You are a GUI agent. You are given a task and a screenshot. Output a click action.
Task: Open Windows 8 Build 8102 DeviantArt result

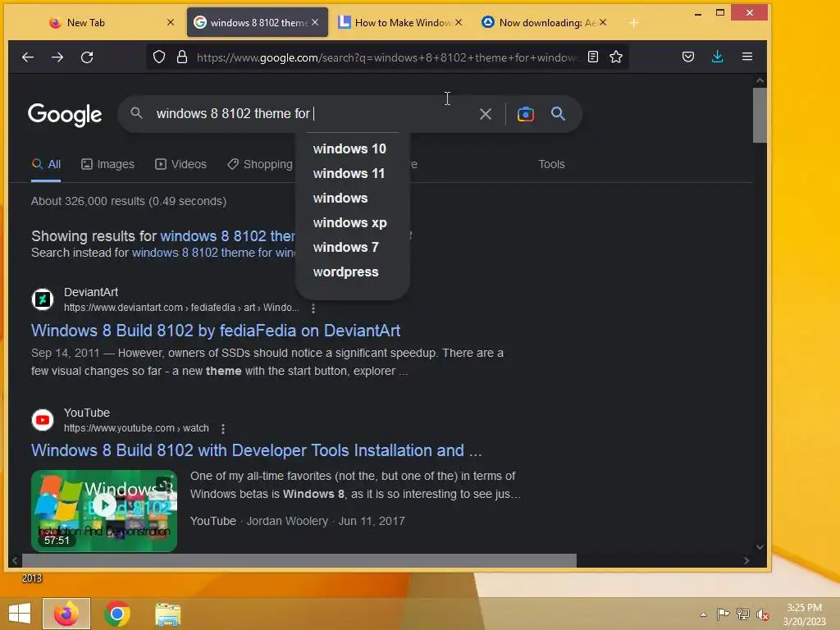(x=216, y=331)
